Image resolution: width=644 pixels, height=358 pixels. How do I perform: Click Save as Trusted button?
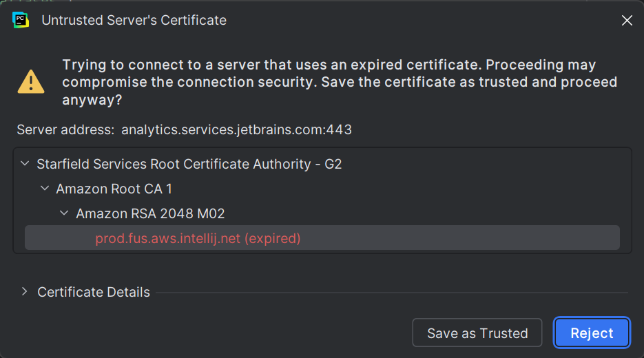click(477, 333)
